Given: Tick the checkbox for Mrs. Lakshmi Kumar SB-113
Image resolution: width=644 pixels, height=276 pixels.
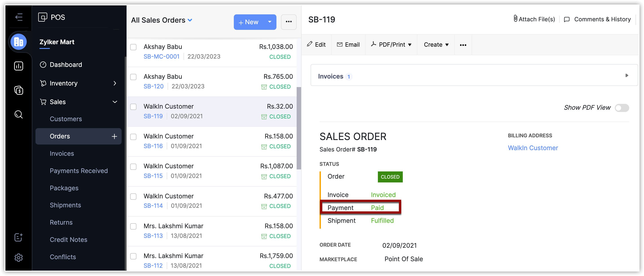Looking at the screenshot, I should [133, 226].
